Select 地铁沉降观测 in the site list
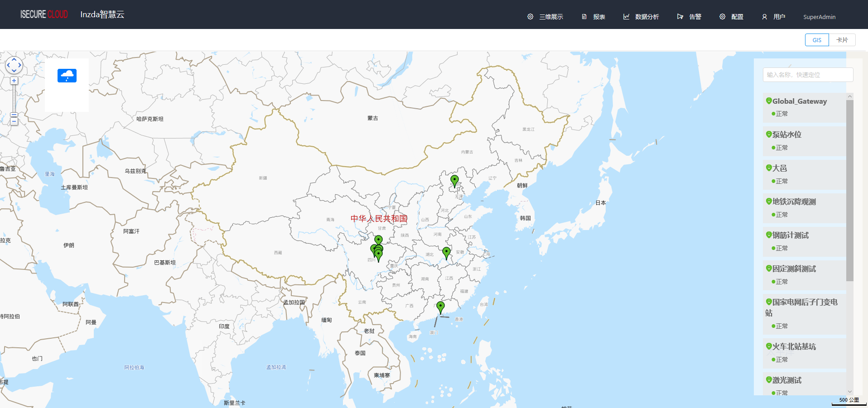 coord(794,202)
